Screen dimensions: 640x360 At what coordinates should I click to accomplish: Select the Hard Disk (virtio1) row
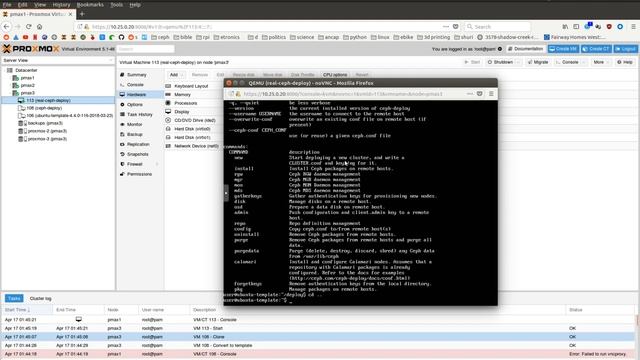[x=193, y=137]
